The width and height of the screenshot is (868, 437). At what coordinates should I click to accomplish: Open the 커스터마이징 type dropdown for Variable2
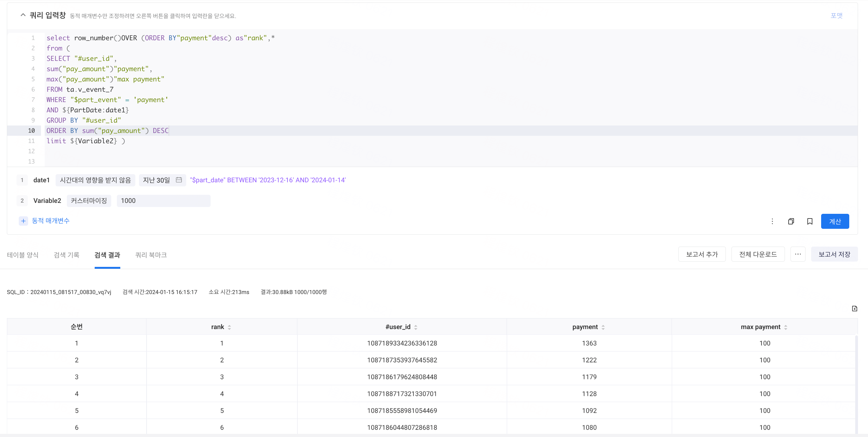89,201
